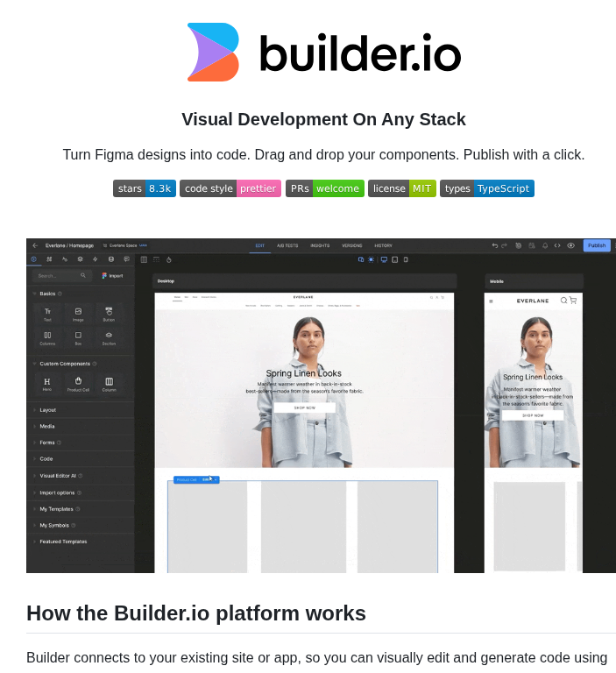
Task: Click the Everlane mobile preview cart icon
Action: (573, 301)
